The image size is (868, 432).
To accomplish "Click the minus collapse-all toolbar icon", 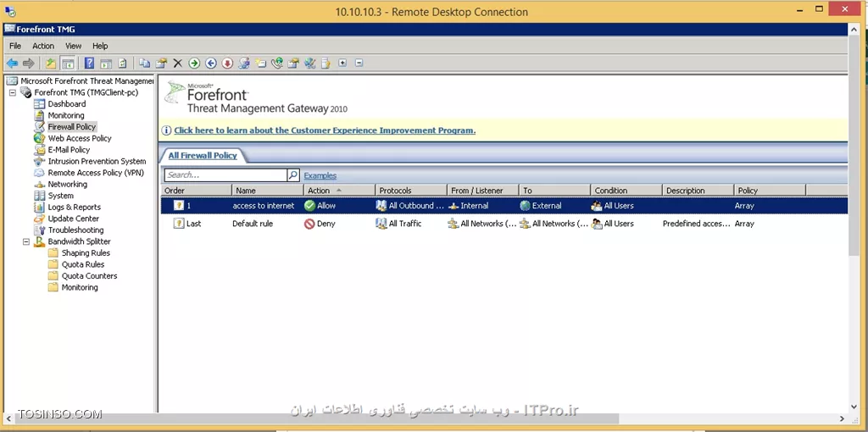I will tap(359, 63).
